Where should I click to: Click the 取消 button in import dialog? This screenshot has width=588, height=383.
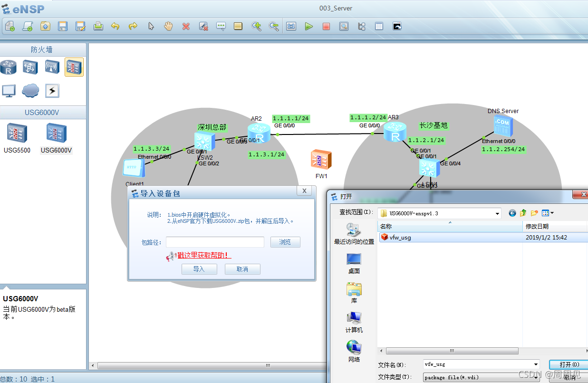(x=242, y=269)
